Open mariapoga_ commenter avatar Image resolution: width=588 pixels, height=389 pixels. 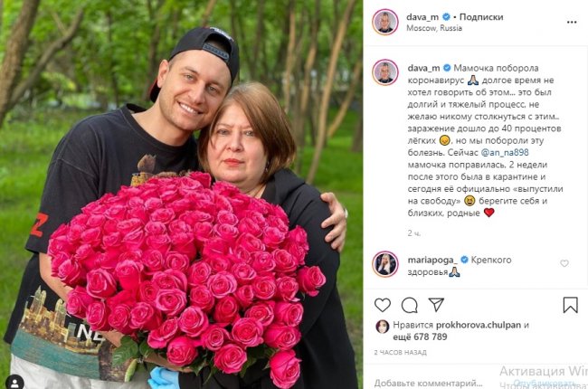click(386, 264)
